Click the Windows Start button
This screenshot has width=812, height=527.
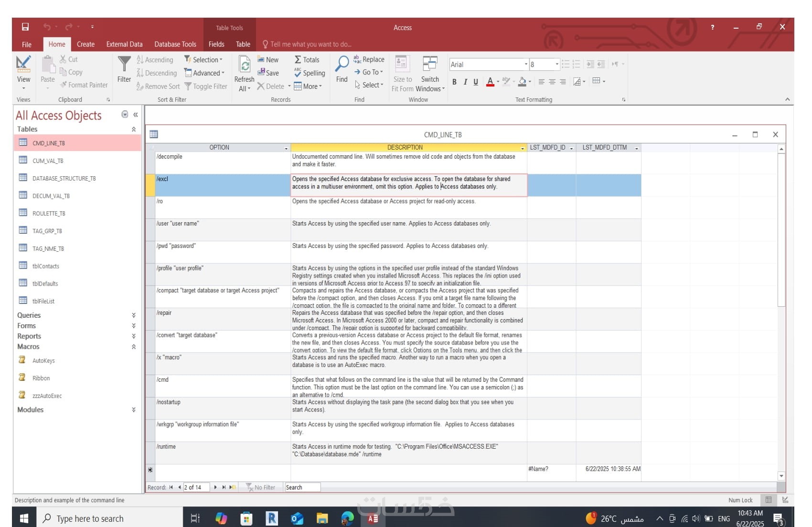pos(24,518)
